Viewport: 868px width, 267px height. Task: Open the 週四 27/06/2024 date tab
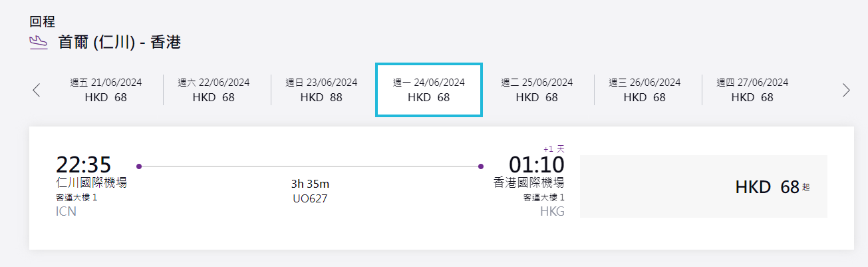[752, 90]
